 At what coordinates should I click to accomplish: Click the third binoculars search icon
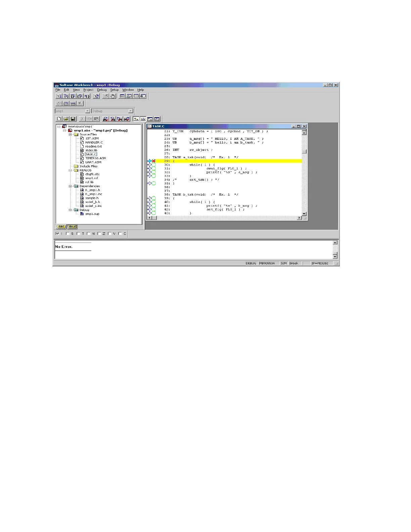pos(120,119)
